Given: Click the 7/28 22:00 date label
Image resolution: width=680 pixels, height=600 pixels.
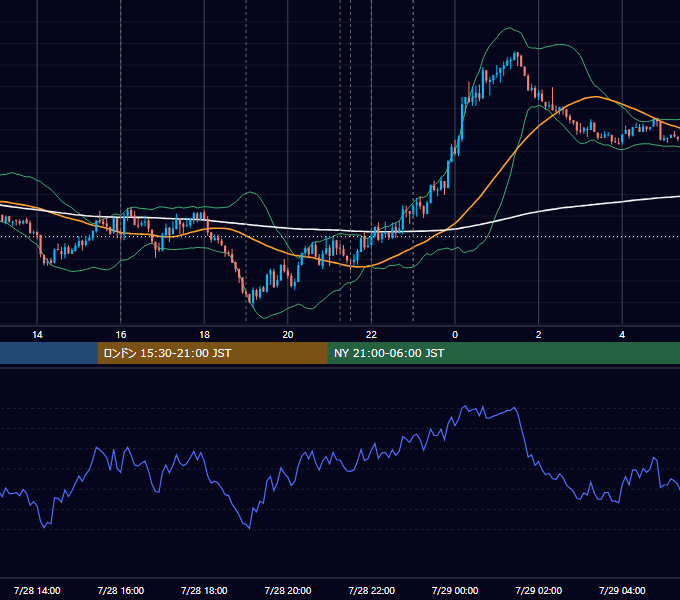Looking at the screenshot, I should pyautogui.click(x=372, y=590).
